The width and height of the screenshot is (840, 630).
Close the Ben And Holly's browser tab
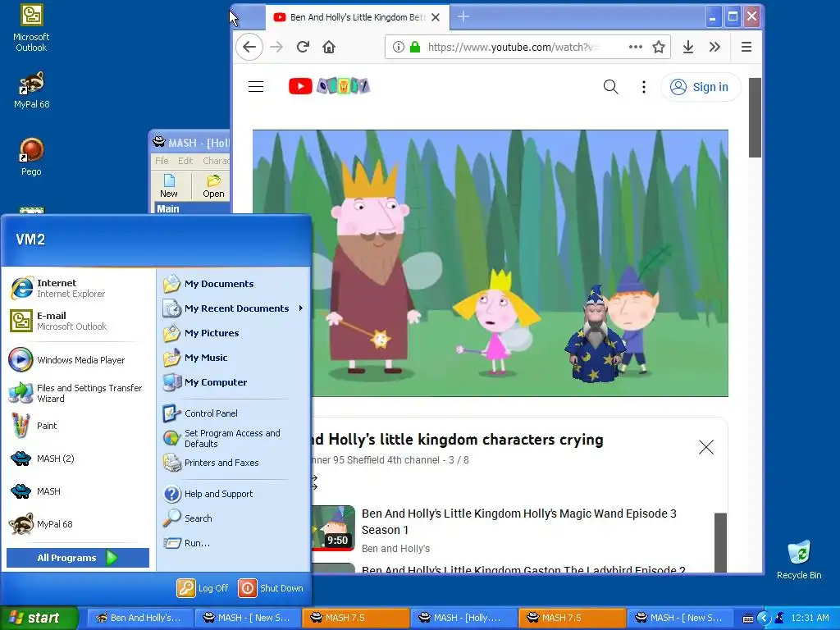[436, 17]
